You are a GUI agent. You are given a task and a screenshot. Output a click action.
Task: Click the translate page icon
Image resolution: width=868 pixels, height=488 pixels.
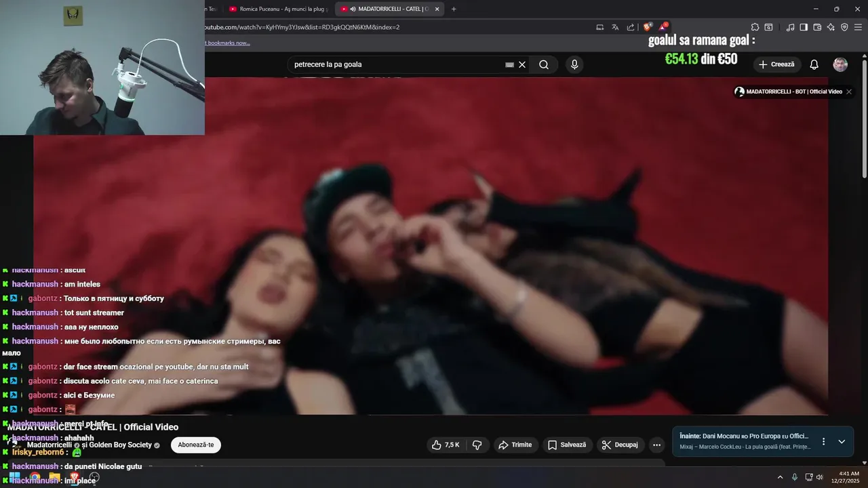click(x=615, y=27)
